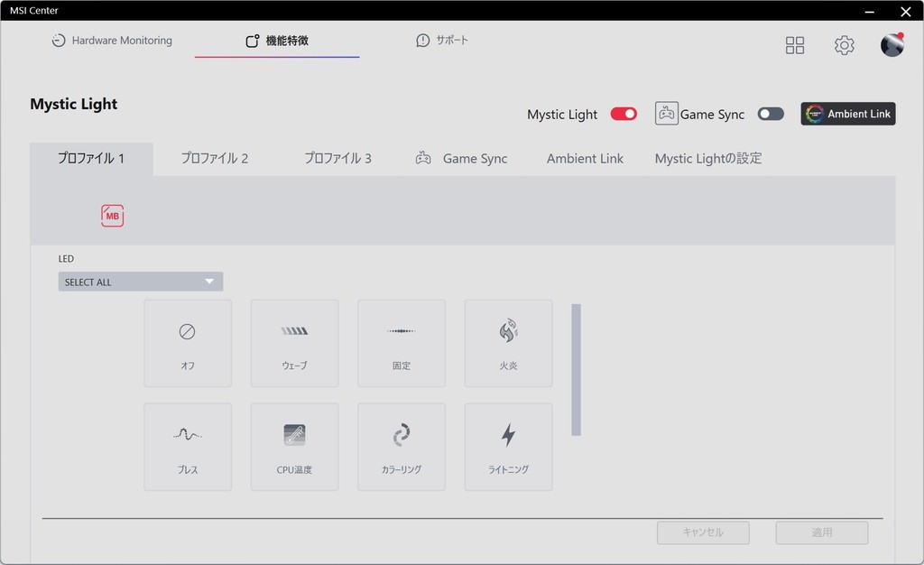Click the Ambient Link button

(848, 114)
